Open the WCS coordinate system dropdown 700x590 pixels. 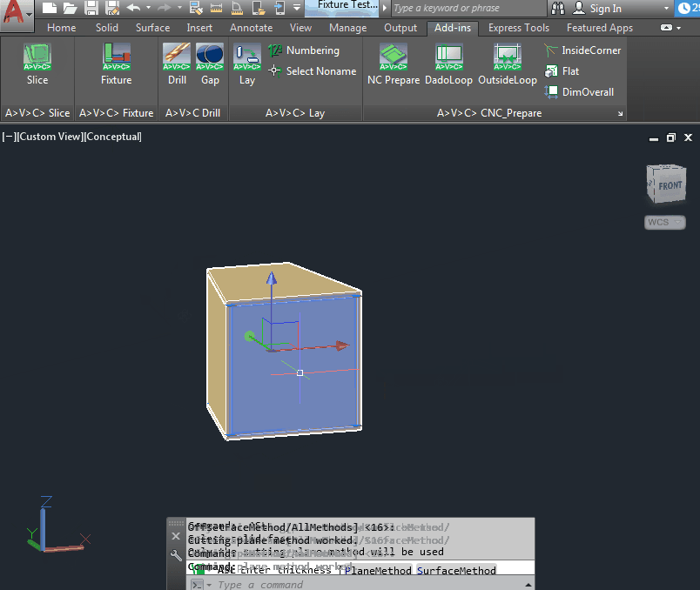point(664,222)
